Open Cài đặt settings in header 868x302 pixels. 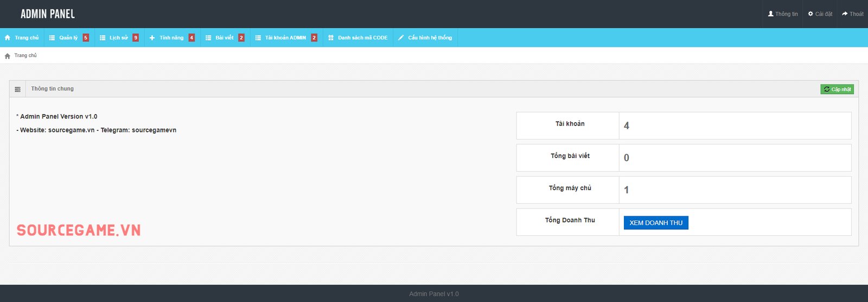pos(820,14)
